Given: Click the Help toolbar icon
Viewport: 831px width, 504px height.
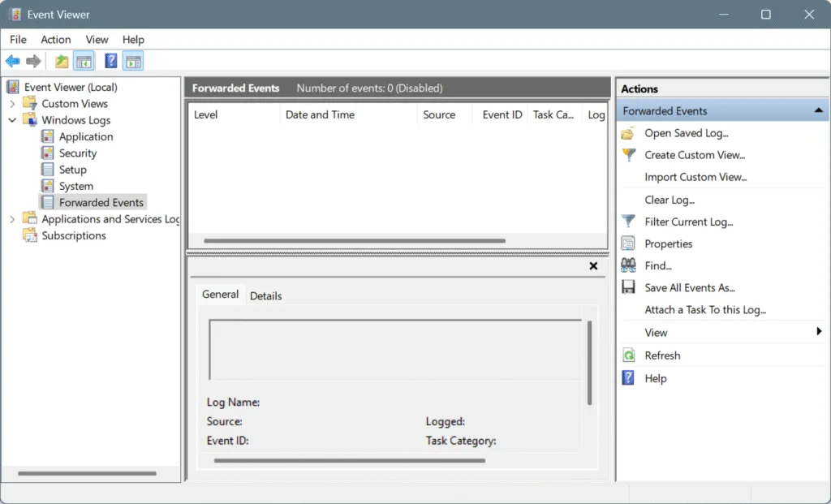Looking at the screenshot, I should click(x=110, y=60).
